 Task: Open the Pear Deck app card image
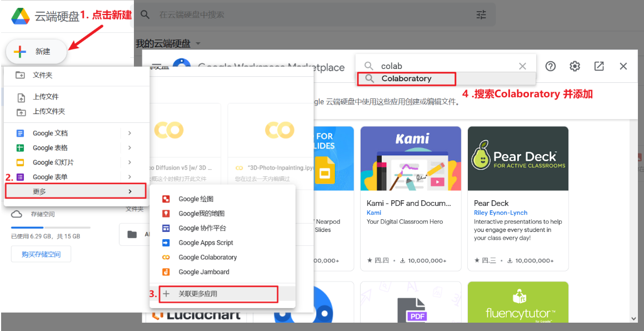click(518, 159)
